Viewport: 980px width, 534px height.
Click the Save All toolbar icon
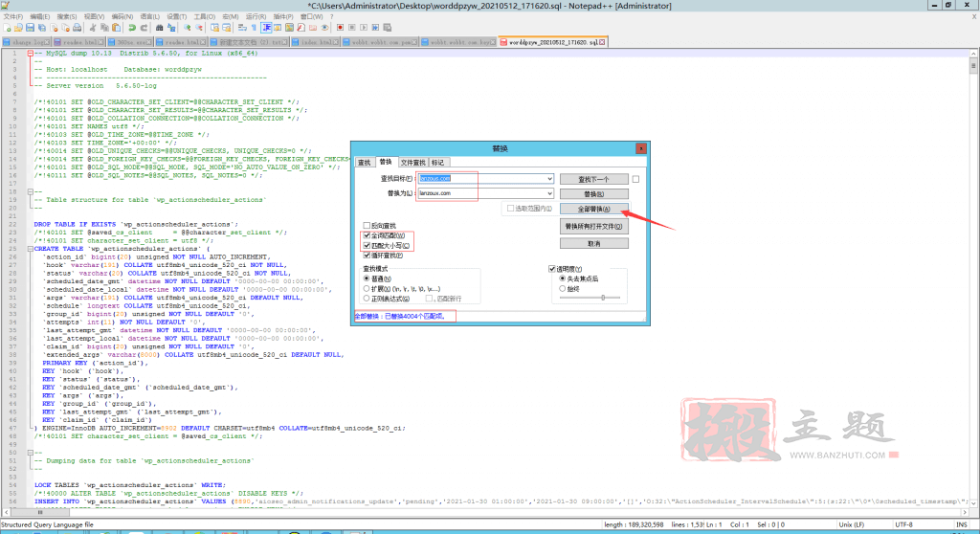coord(42,28)
